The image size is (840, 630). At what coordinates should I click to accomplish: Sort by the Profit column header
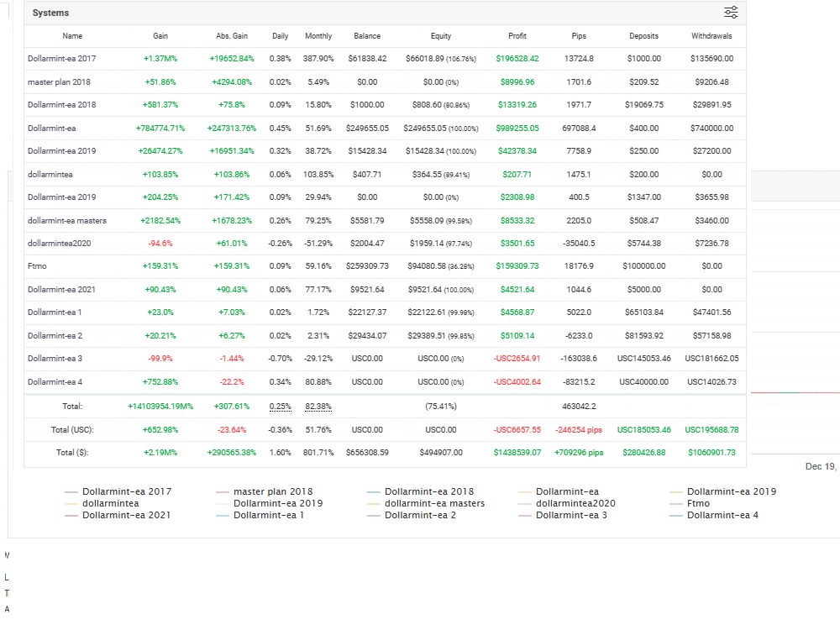517,36
